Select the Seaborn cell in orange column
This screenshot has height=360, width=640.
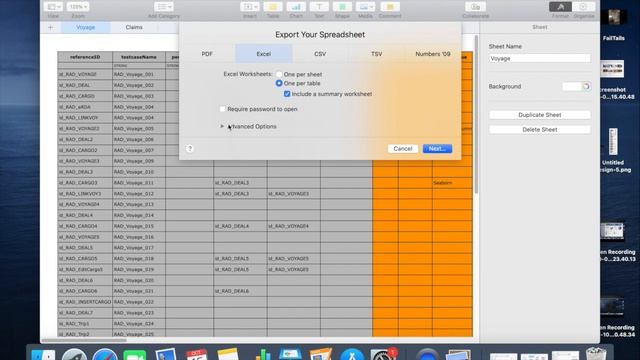click(452, 183)
